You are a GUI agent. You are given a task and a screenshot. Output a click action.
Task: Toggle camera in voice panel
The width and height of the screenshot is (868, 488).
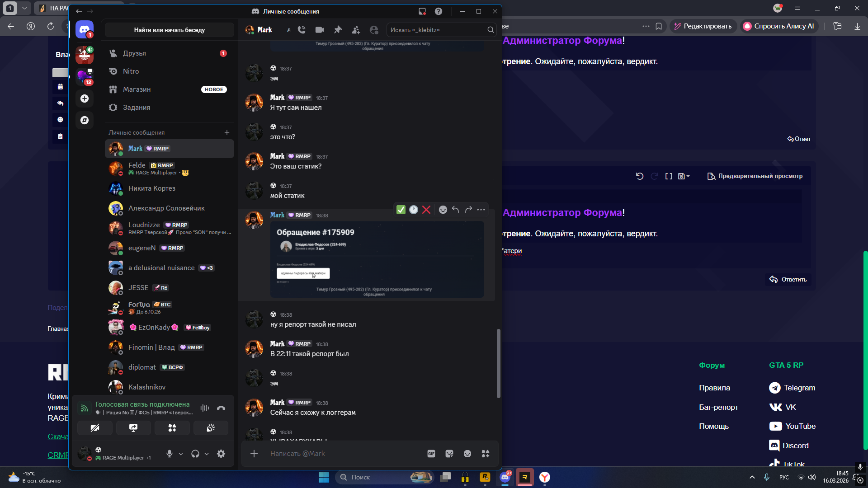[95, 428]
